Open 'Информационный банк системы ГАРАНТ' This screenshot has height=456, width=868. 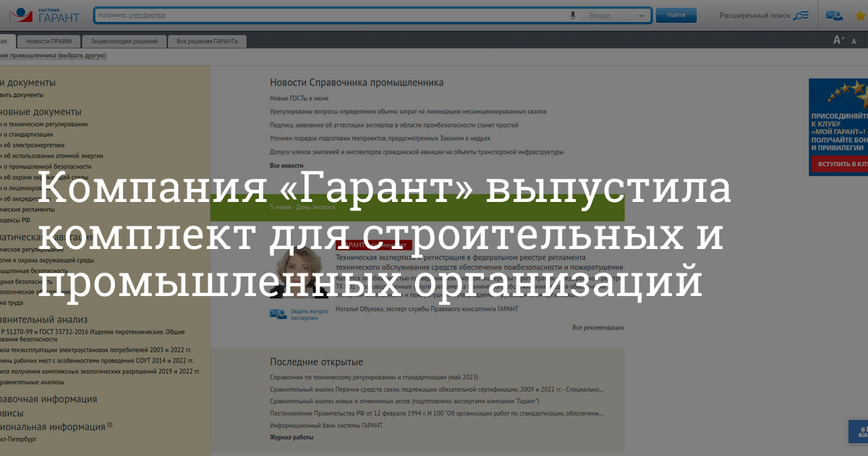[326, 426]
